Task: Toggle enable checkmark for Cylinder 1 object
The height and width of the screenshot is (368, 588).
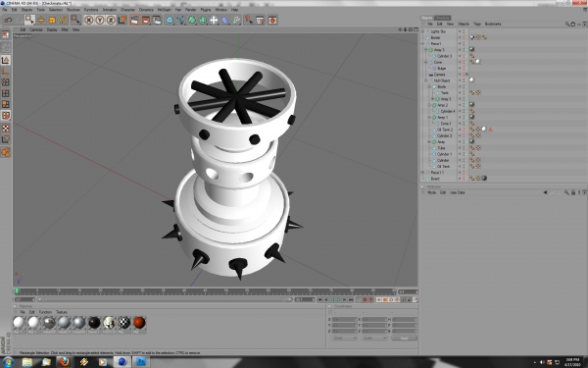Action: [466, 154]
